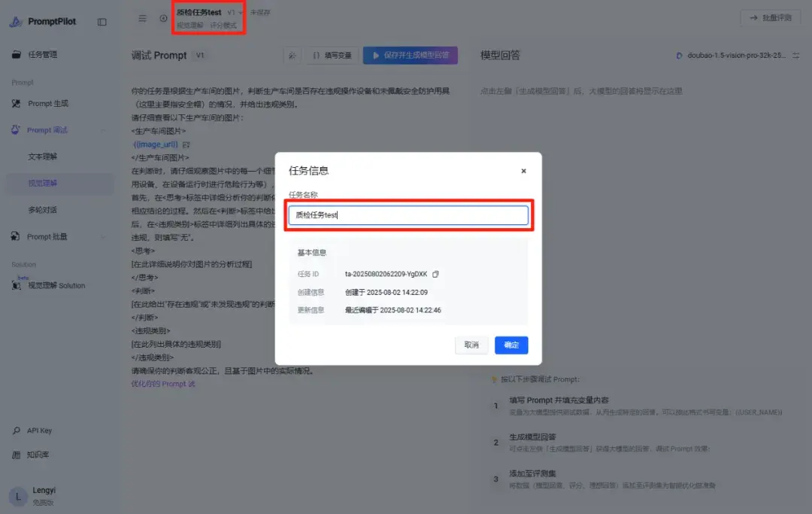Image resolution: width=812 pixels, height=514 pixels.
Task: Click the plus circle new task icon
Action: pyautogui.click(x=163, y=19)
